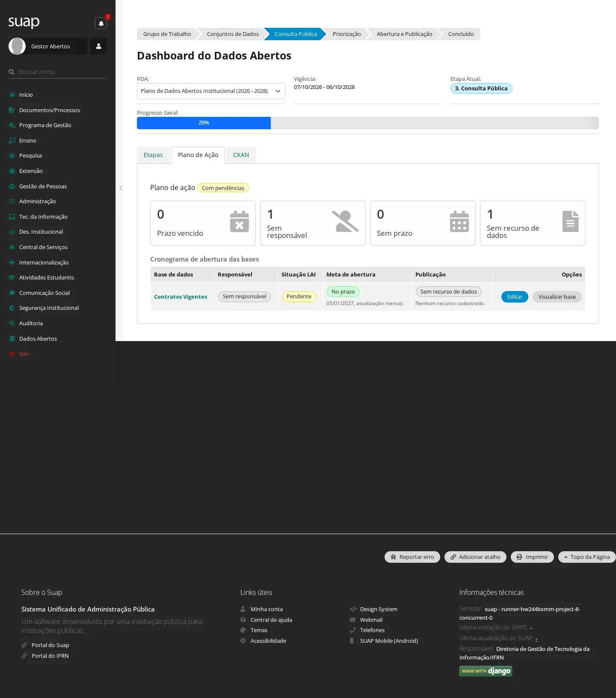Viewport: 616px width, 698px height.
Task: Click the Pesquisa globe icon
Action: point(12,156)
